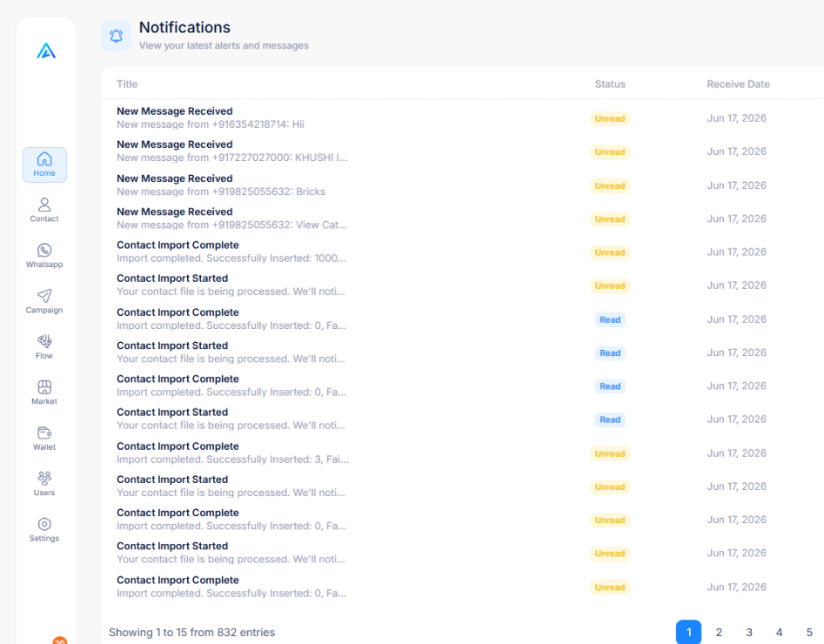824x644 pixels.
Task: Go to pagination page 3
Action: coord(749,633)
